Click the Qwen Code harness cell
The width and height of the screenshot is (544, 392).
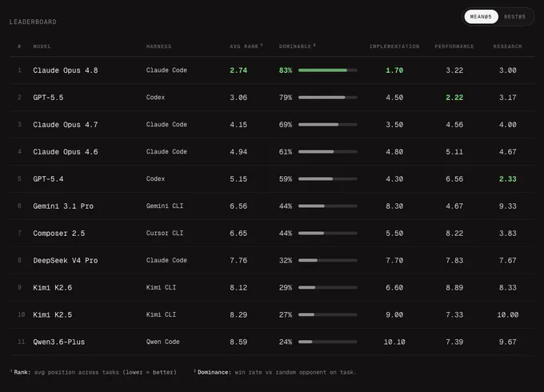162,342
